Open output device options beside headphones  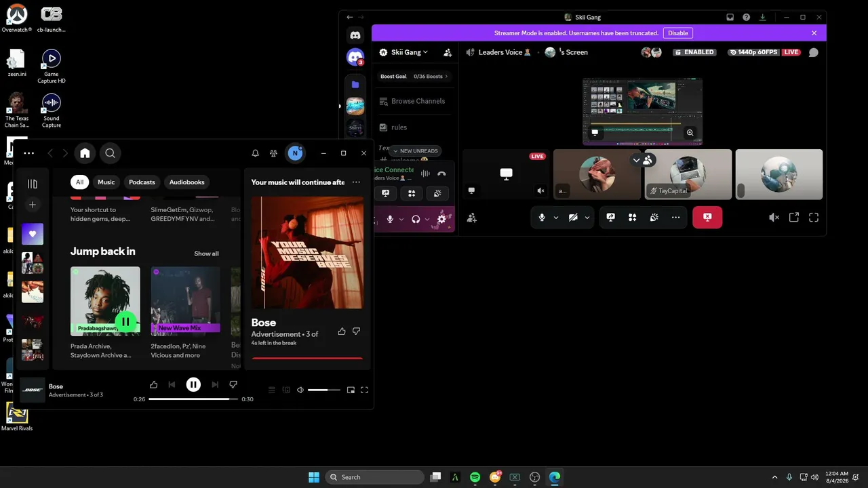click(x=427, y=219)
